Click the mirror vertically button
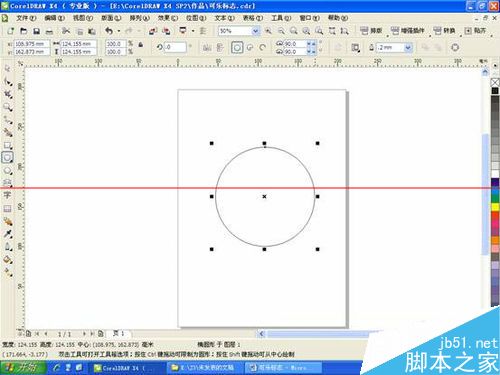 [x=220, y=48]
